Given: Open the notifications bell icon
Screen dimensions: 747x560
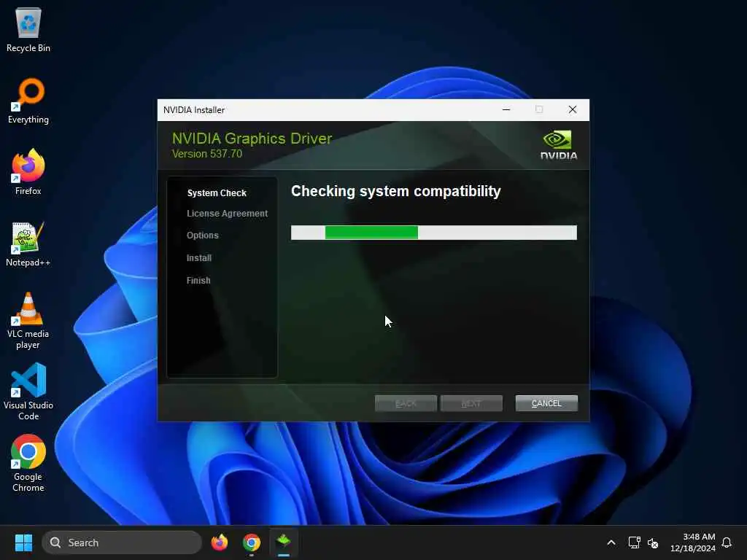Looking at the screenshot, I should (x=727, y=542).
